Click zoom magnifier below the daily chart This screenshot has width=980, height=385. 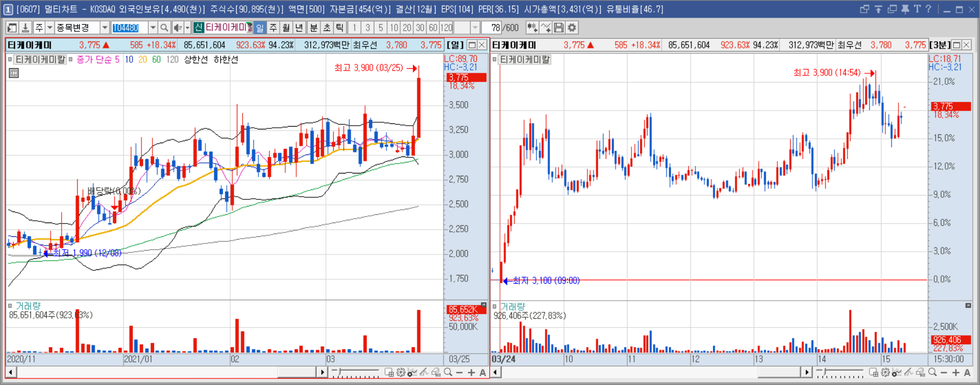448,373
